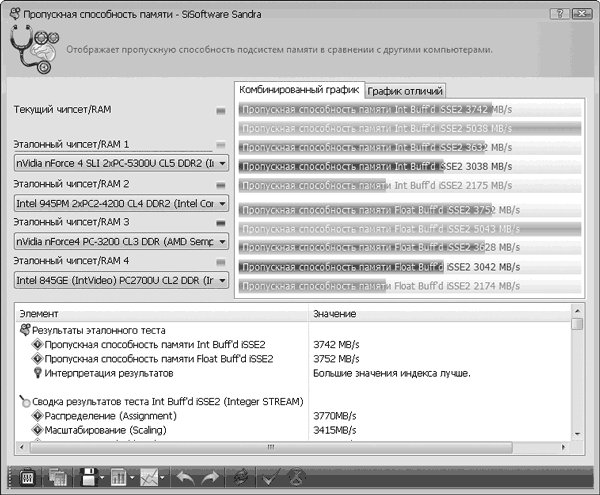Click value 3752 MB/s in list
The image size is (600, 495).
pyautogui.click(x=336, y=359)
